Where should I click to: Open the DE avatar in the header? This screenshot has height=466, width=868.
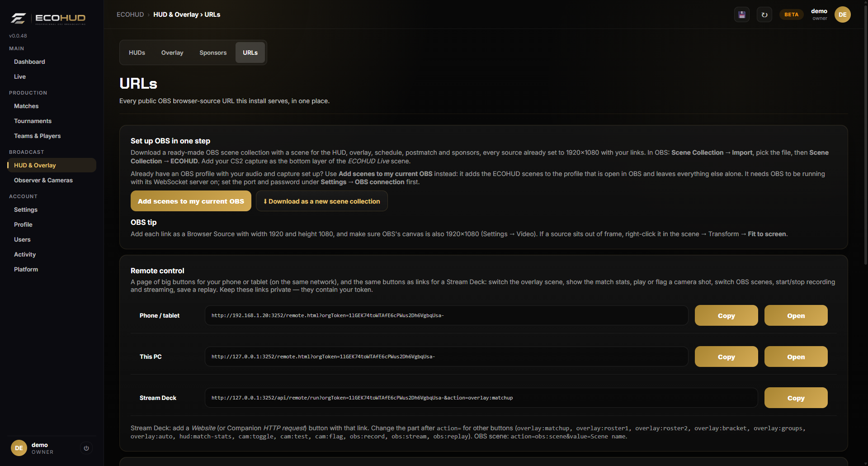(843, 14)
